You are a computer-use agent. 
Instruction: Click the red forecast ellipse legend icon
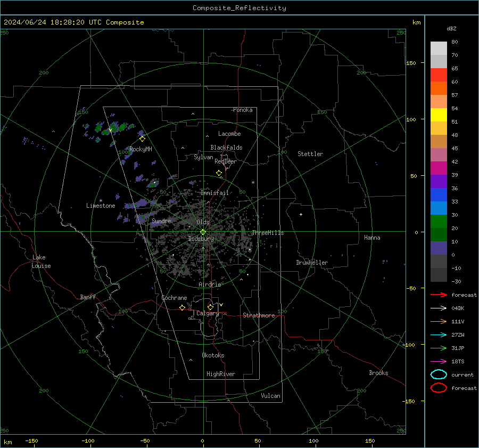point(439,388)
